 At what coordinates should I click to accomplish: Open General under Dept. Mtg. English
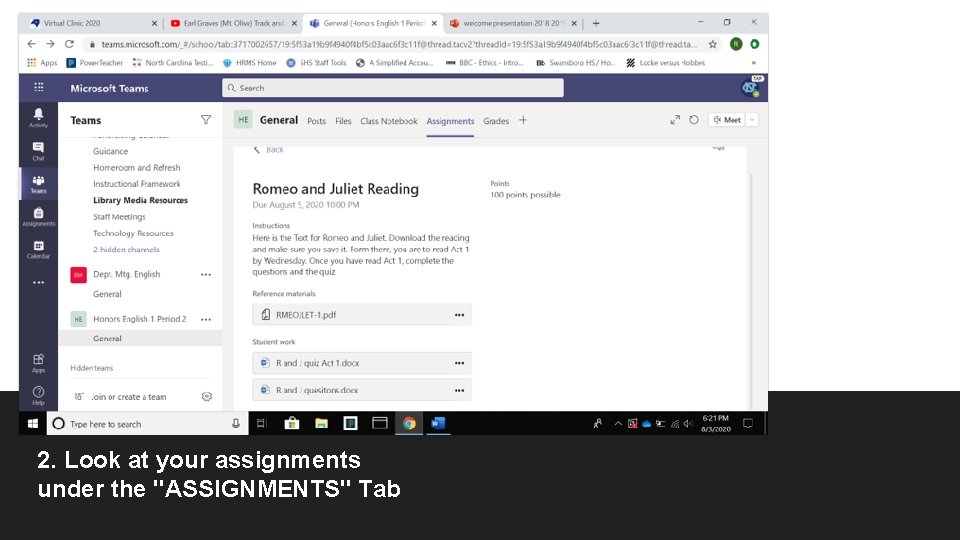tap(107, 294)
